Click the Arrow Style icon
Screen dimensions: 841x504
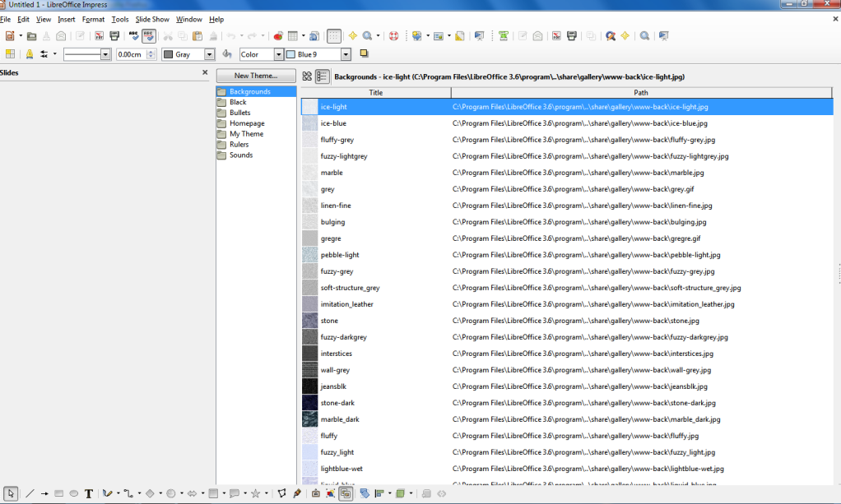pyautogui.click(x=44, y=54)
